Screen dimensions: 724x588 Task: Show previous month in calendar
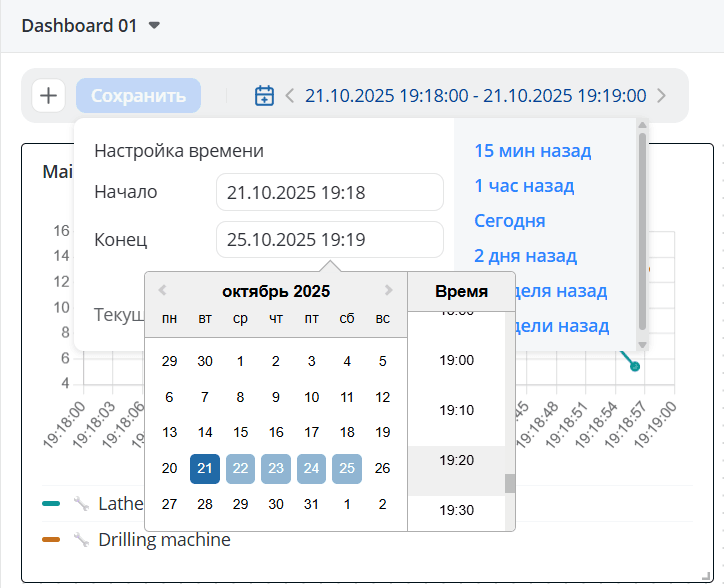coord(162,291)
